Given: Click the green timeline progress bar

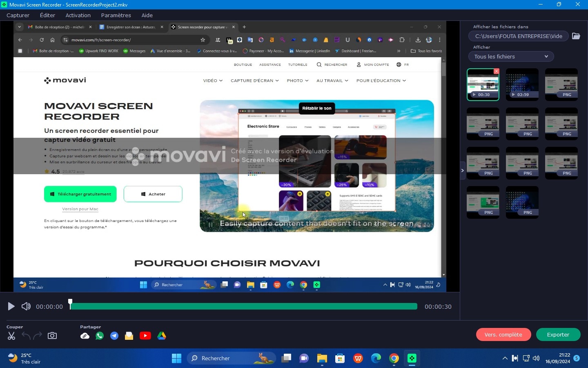Looking at the screenshot, I should point(244,306).
